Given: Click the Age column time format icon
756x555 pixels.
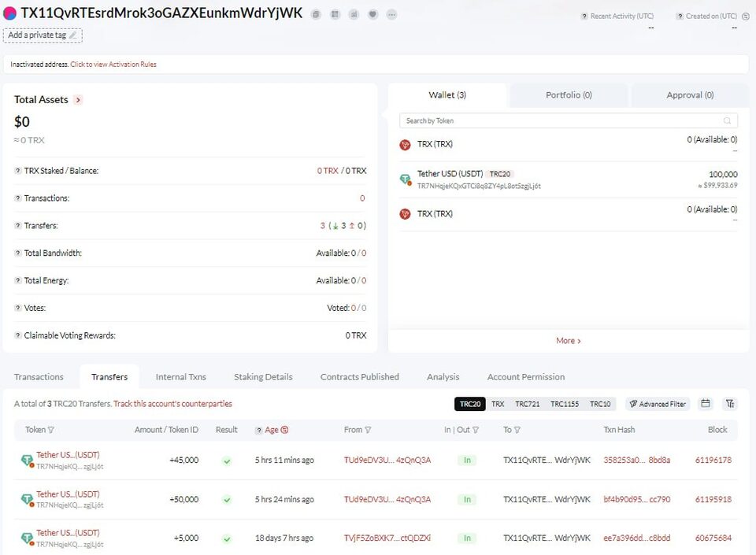Looking at the screenshot, I should [x=284, y=430].
